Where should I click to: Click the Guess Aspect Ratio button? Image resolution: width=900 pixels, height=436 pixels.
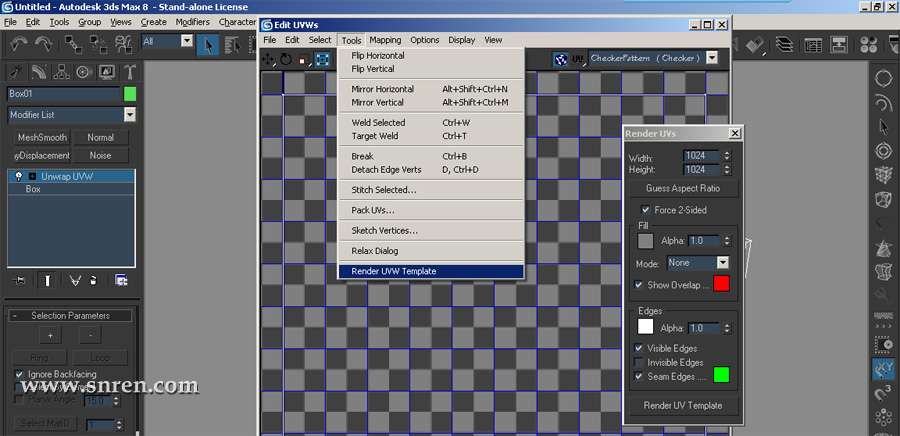click(683, 188)
